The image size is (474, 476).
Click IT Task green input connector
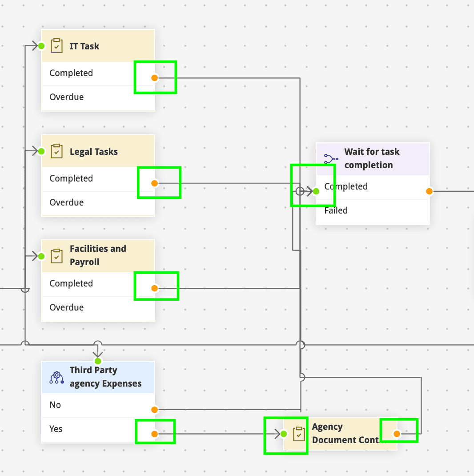click(x=41, y=46)
